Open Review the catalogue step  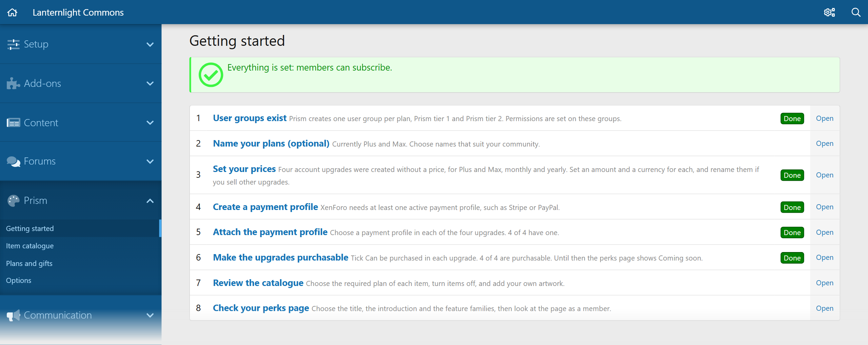(258, 283)
